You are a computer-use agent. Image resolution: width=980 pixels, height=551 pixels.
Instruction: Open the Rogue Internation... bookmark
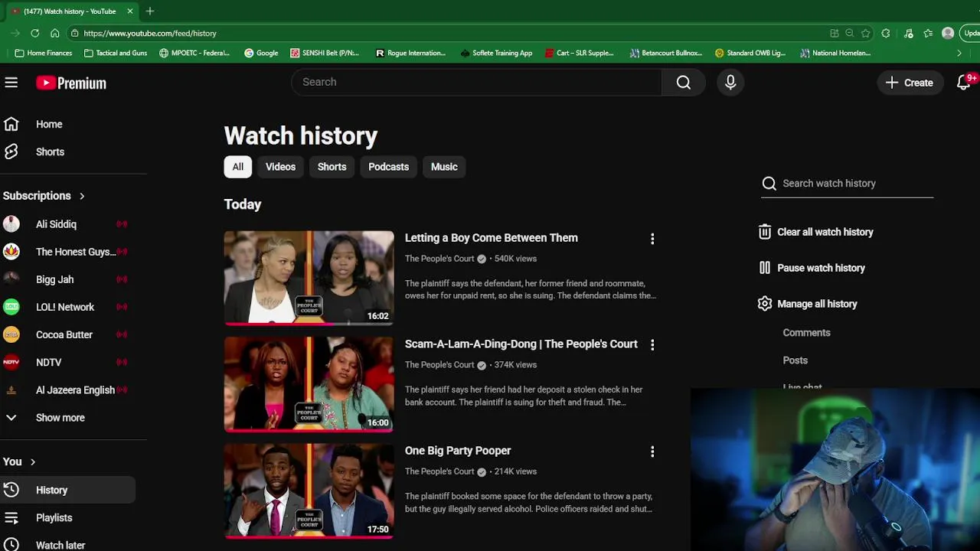point(410,53)
